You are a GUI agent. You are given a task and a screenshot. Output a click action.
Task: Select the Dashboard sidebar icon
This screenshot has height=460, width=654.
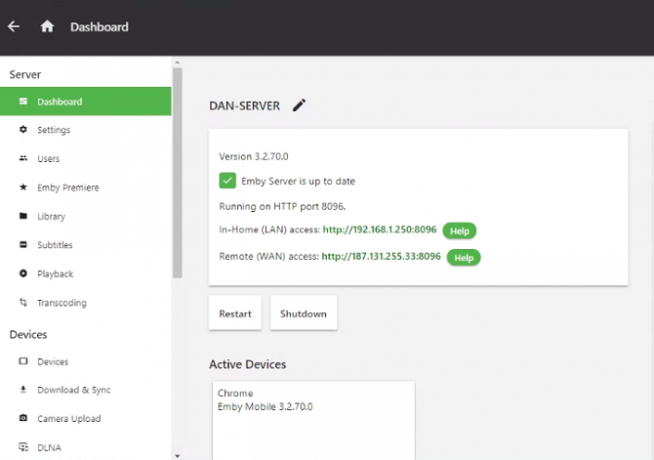pyautogui.click(x=23, y=101)
